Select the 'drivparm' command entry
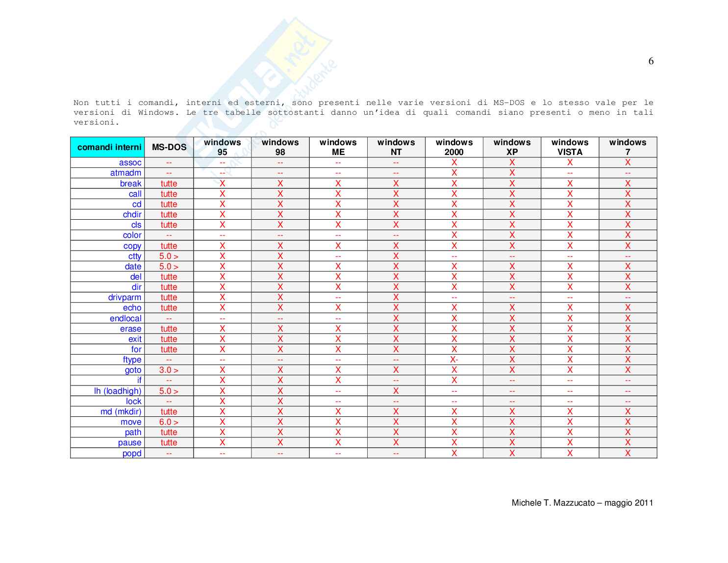 [125, 298]
